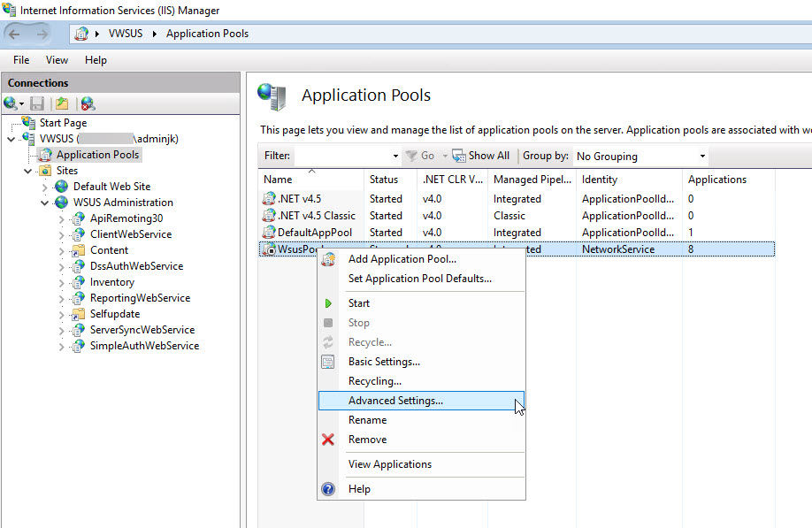Click the Selfupdate folder icon
The width and height of the screenshot is (812, 528).
pos(78,314)
